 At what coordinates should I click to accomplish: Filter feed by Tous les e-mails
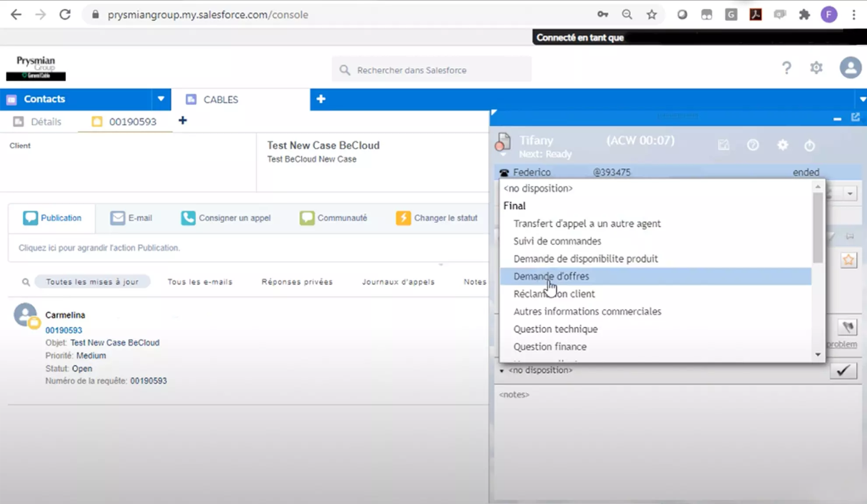coord(200,282)
